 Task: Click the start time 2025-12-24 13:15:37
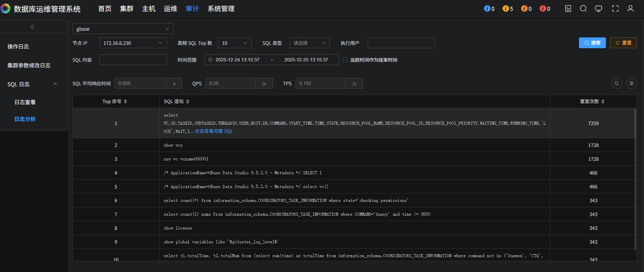pyautogui.click(x=238, y=60)
